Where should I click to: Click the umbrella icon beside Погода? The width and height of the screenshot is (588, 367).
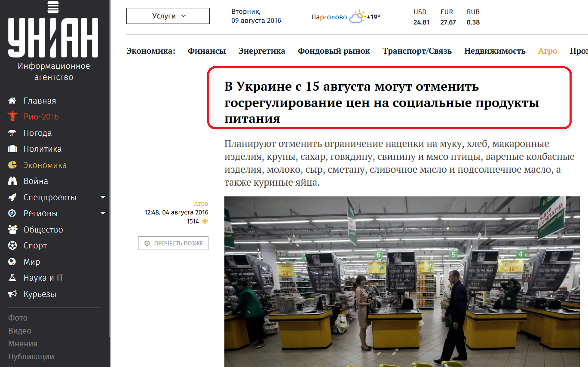click(x=12, y=133)
